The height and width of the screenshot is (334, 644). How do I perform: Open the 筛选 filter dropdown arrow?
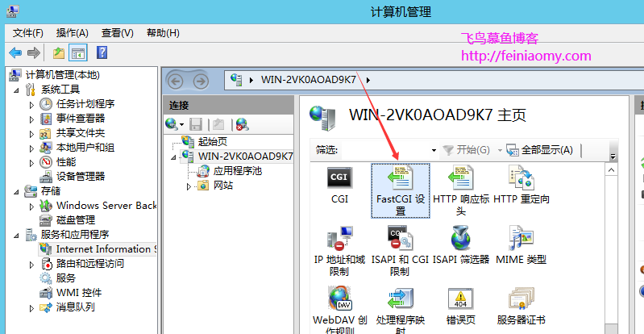tap(434, 151)
